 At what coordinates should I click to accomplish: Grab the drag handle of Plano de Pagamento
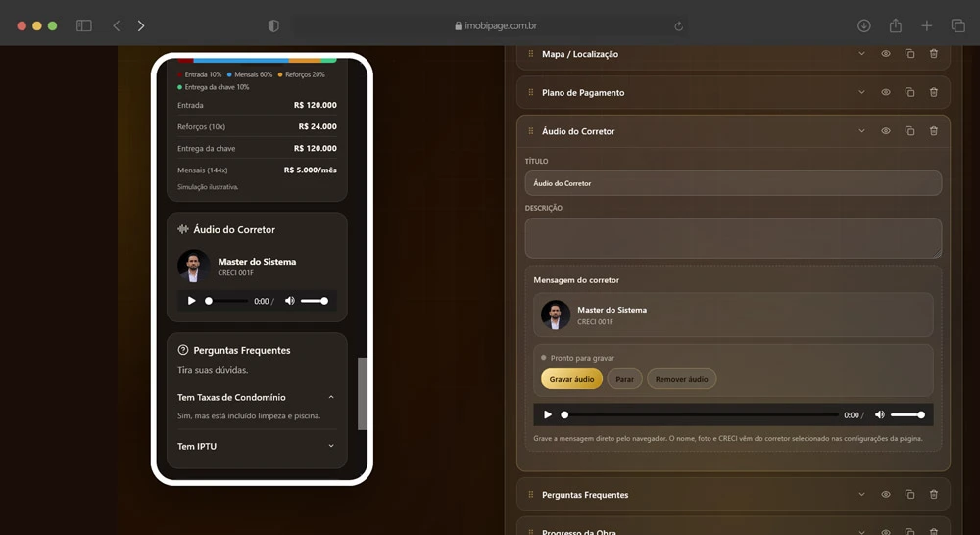coord(530,92)
